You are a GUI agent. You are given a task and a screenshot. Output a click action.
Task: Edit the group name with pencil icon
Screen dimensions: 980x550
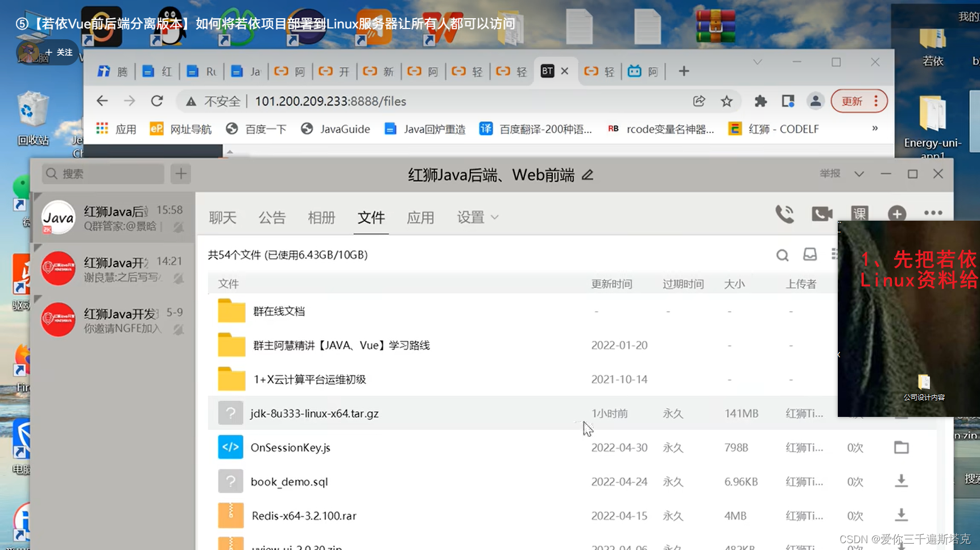pos(588,175)
